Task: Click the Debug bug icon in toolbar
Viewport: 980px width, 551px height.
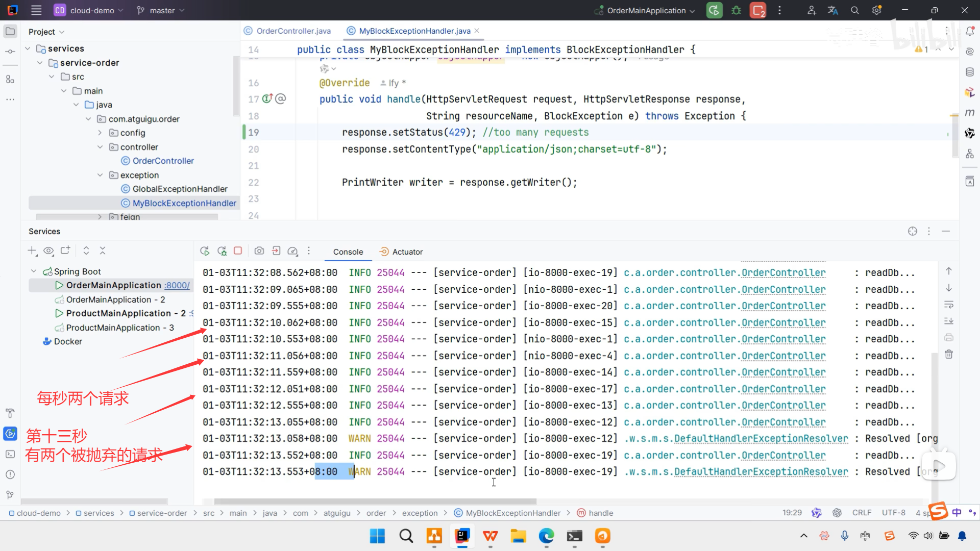Action: (736, 10)
